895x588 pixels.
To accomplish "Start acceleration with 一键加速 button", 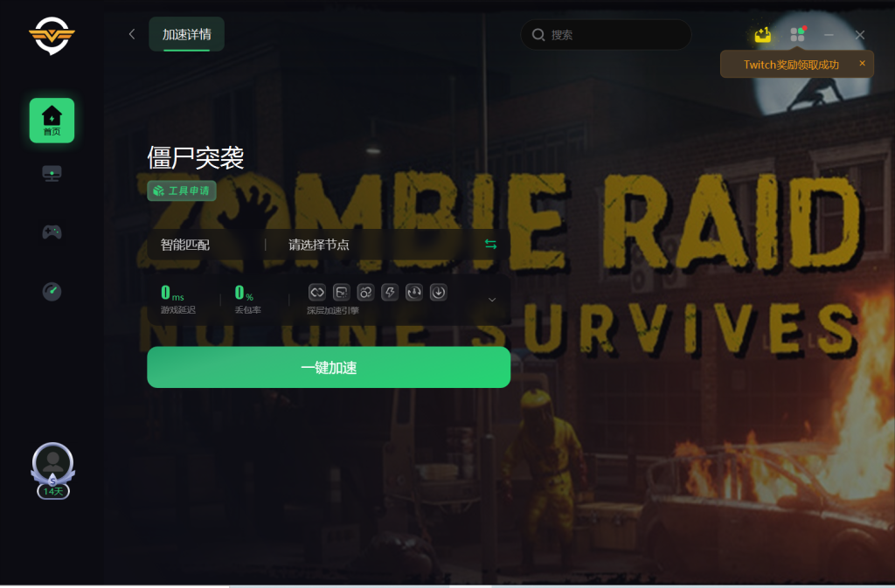I will [x=329, y=367].
